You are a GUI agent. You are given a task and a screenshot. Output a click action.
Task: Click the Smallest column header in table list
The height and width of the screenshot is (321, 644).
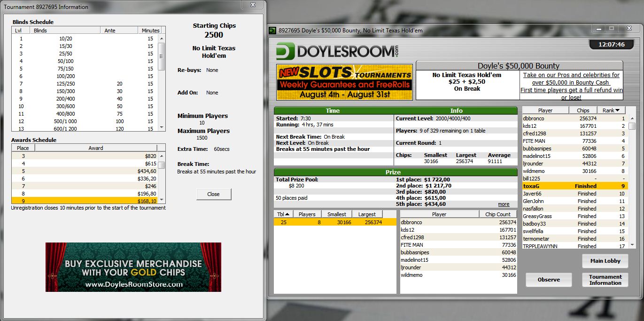pos(337,214)
